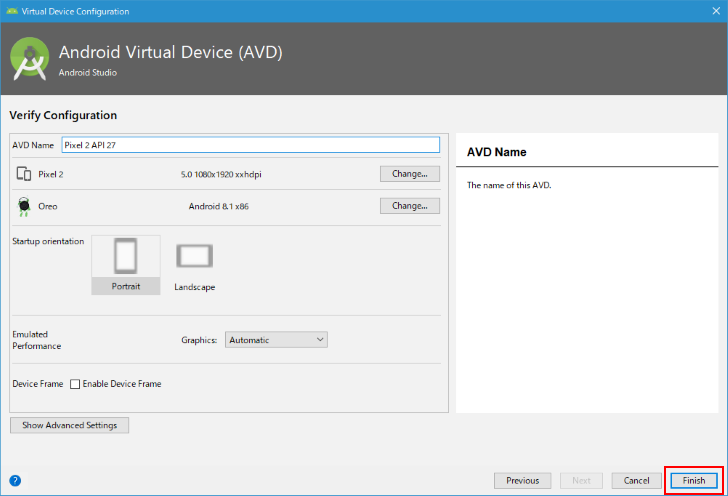Click Show Advanced Settings button
This screenshot has height=496, width=728.
click(70, 425)
